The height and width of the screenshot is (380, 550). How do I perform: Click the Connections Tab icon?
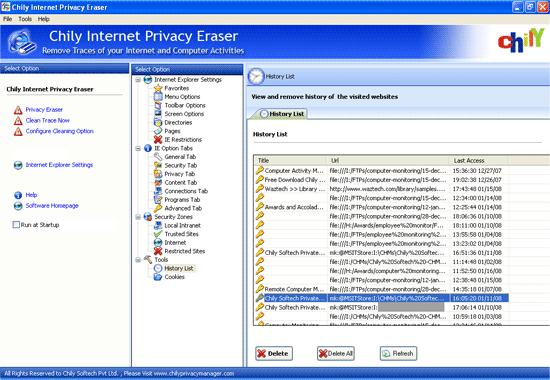coord(158,191)
